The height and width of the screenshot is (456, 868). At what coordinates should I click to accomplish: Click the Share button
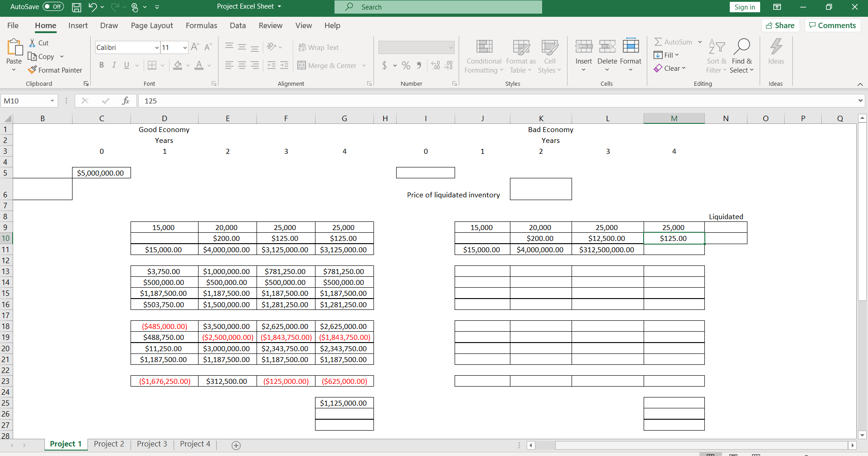pos(780,25)
